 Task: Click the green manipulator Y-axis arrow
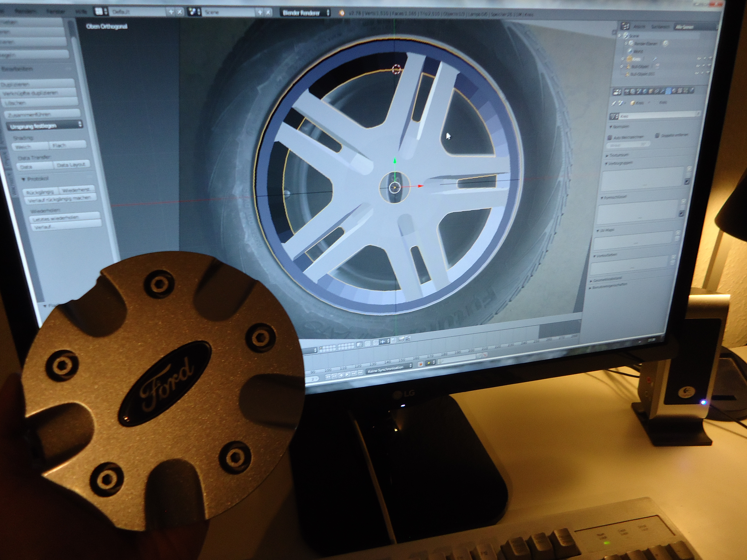click(x=395, y=160)
